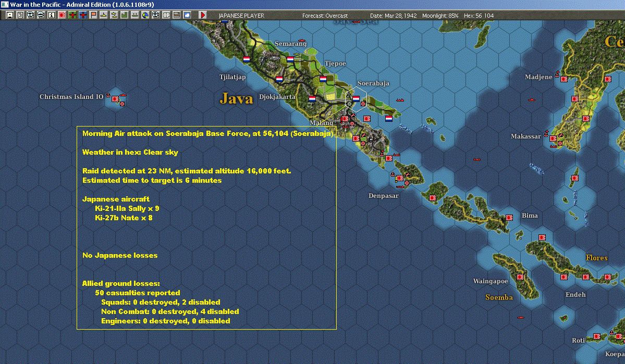The image size is (625, 364).
Task: Click the Flores island name label
Action: pyautogui.click(x=597, y=258)
